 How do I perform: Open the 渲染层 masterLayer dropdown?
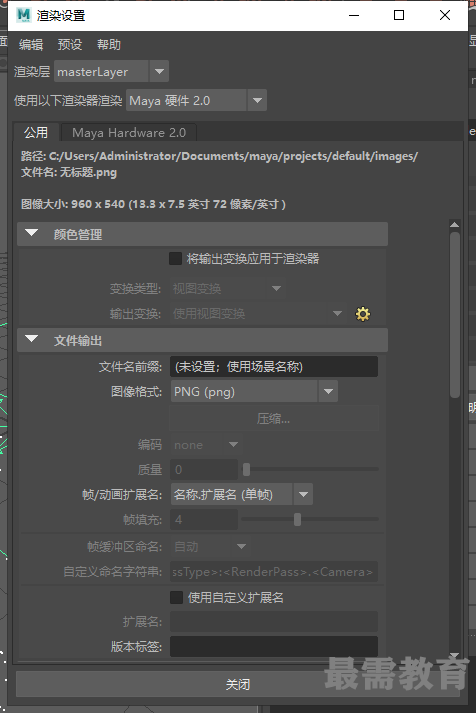click(111, 71)
